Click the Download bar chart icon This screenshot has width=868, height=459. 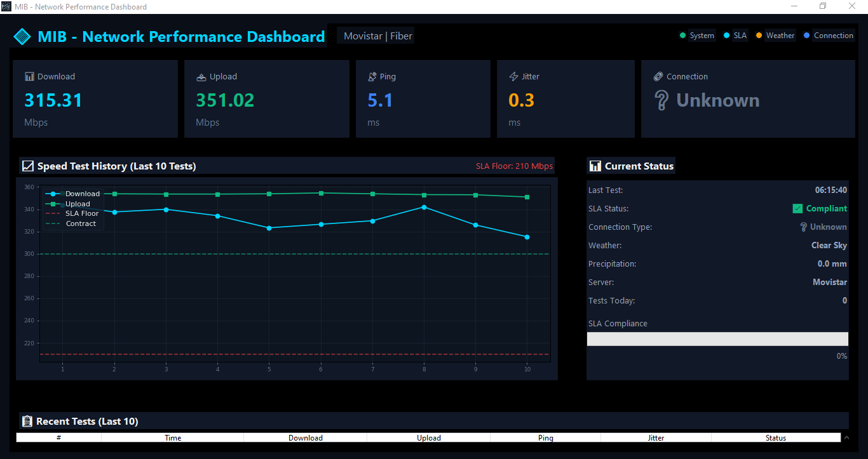[x=29, y=77]
